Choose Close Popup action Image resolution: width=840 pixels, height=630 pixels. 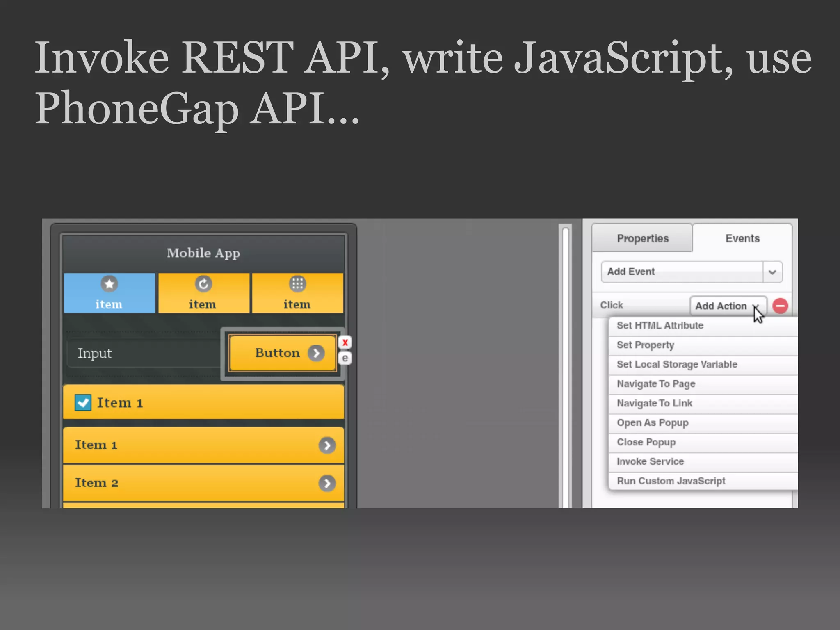click(x=703, y=443)
